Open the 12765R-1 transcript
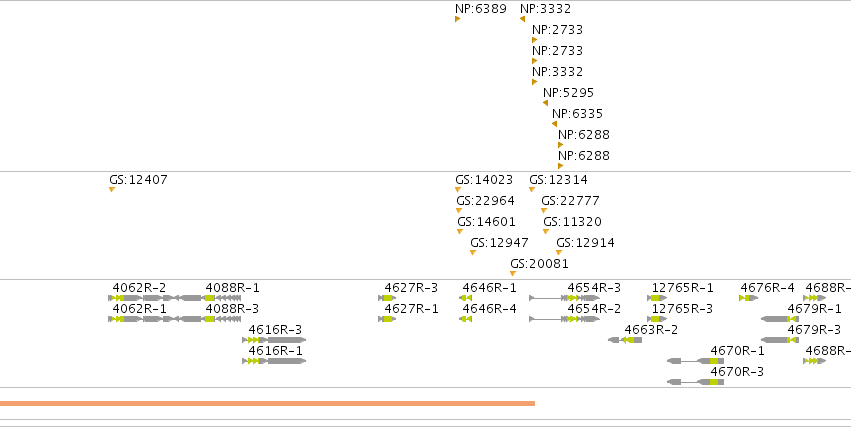Image resolution: width=851 pixels, height=427 pixels. [657, 298]
